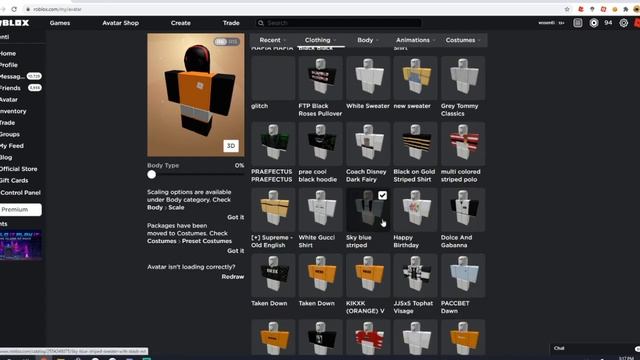Viewport: 640px width, 360px height.
Task: Select the Supreme Old English shirt
Action: coord(273,210)
